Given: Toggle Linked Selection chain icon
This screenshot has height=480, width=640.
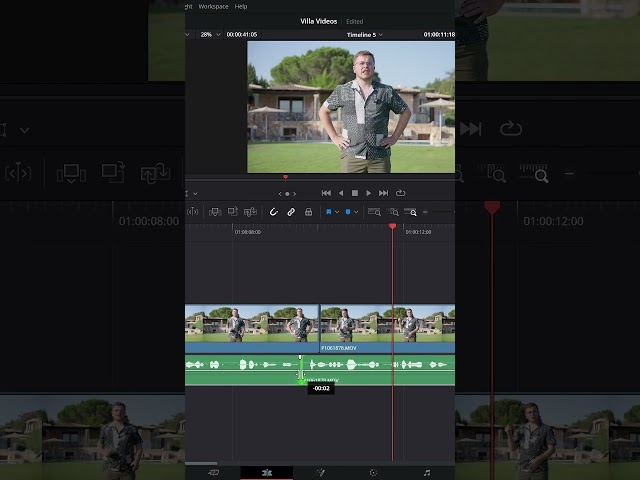Looking at the screenshot, I should pos(291,212).
